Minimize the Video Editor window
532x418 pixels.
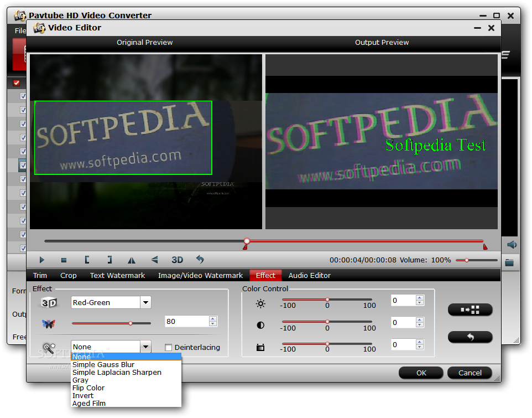pos(477,28)
